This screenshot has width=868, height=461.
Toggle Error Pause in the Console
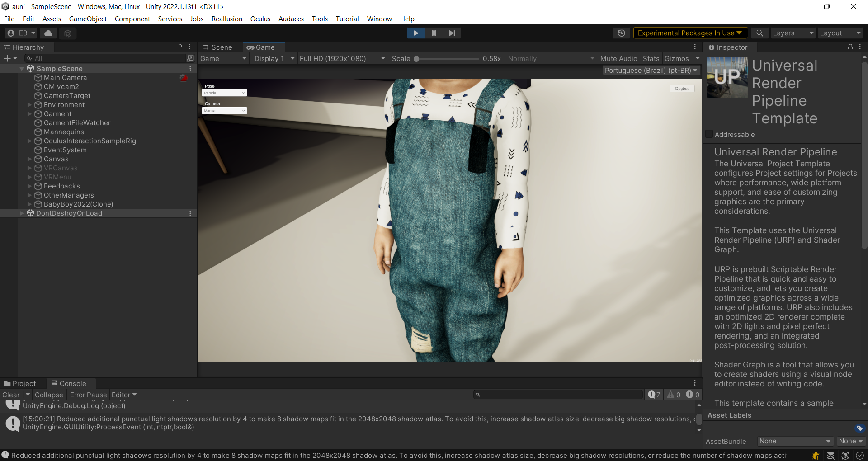(x=88, y=395)
